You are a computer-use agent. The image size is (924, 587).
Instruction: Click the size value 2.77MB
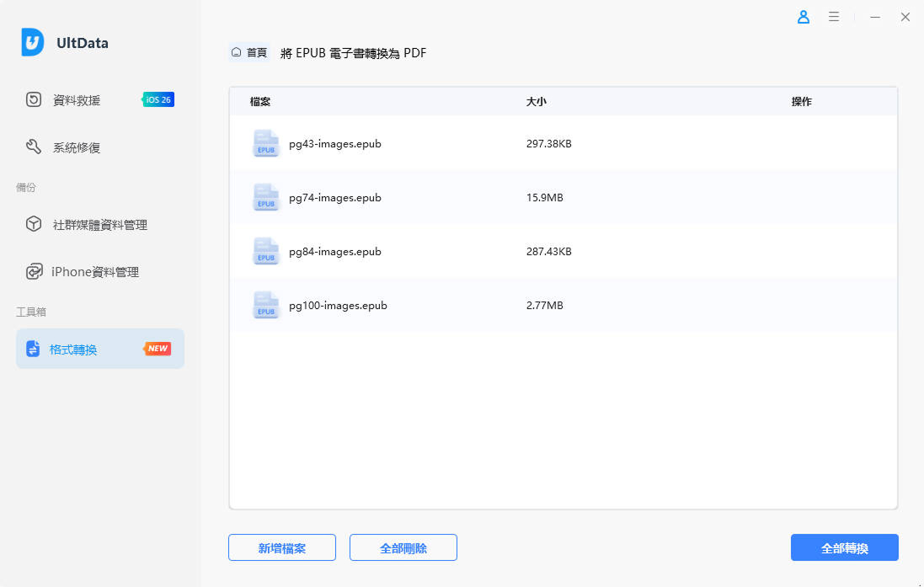point(544,305)
